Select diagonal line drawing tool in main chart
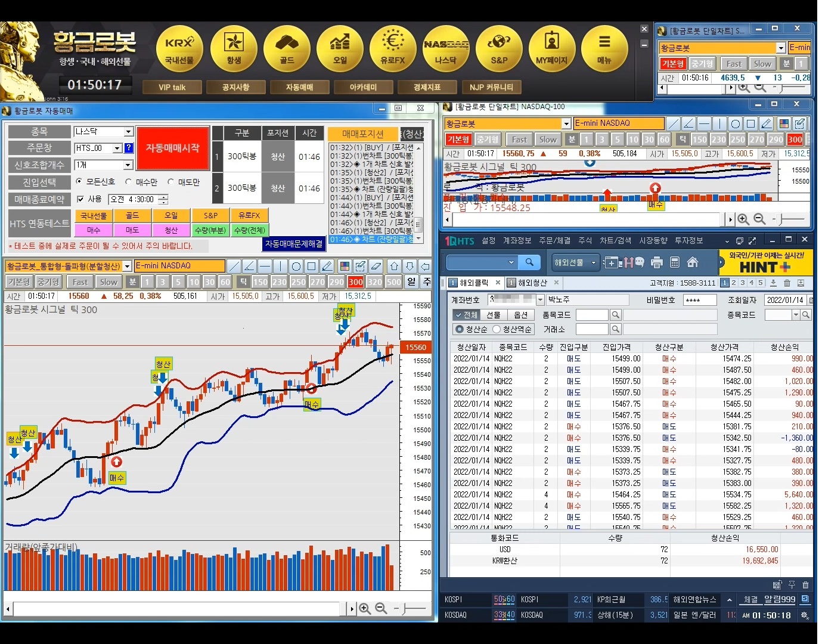This screenshot has height=644, width=819. [x=234, y=266]
